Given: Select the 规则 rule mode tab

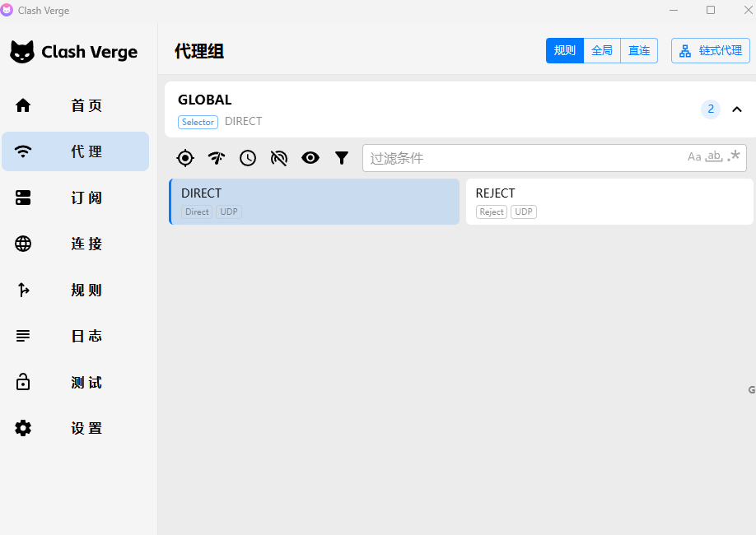Looking at the screenshot, I should [x=565, y=51].
